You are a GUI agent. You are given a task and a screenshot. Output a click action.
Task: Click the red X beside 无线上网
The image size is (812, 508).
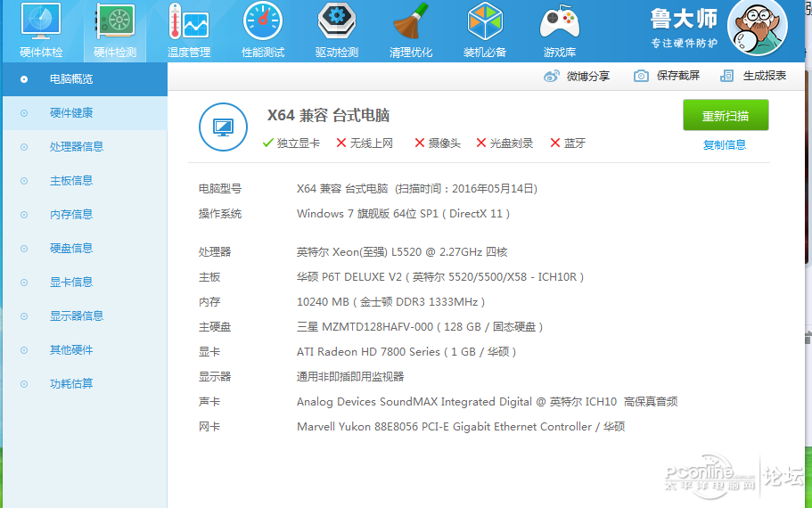[341, 143]
